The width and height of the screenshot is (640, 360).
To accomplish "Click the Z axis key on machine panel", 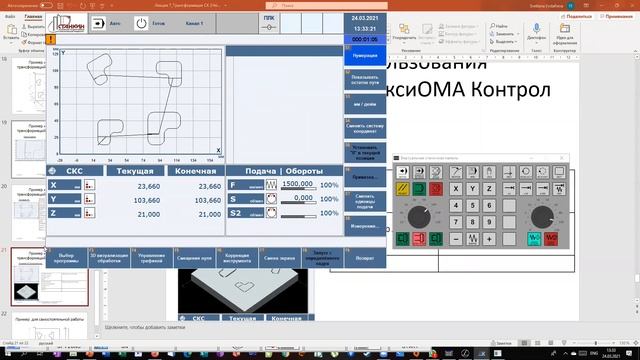I will click(489, 189).
